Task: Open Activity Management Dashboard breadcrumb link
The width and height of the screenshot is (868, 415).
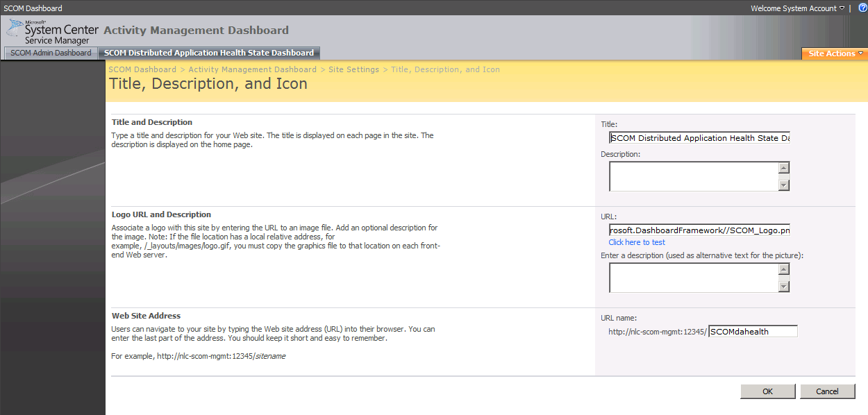Action: pos(253,69)
